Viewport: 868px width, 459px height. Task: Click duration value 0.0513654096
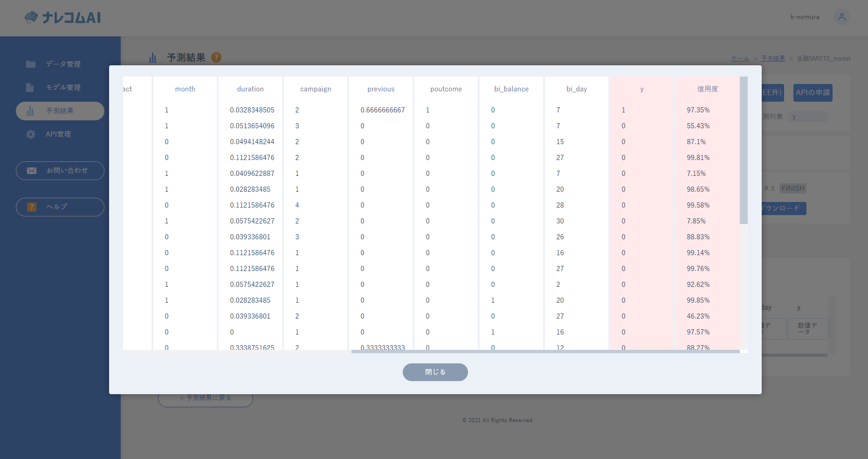pos(252,126)
